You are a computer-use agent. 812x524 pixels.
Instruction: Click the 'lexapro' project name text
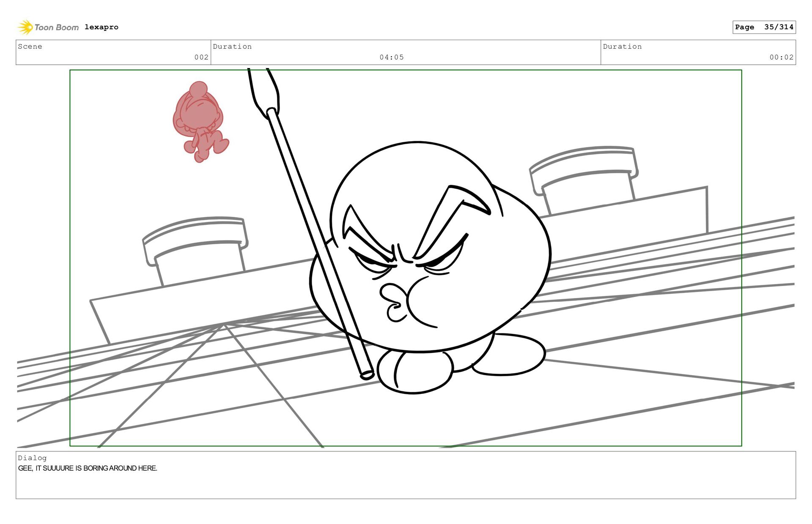101,27
